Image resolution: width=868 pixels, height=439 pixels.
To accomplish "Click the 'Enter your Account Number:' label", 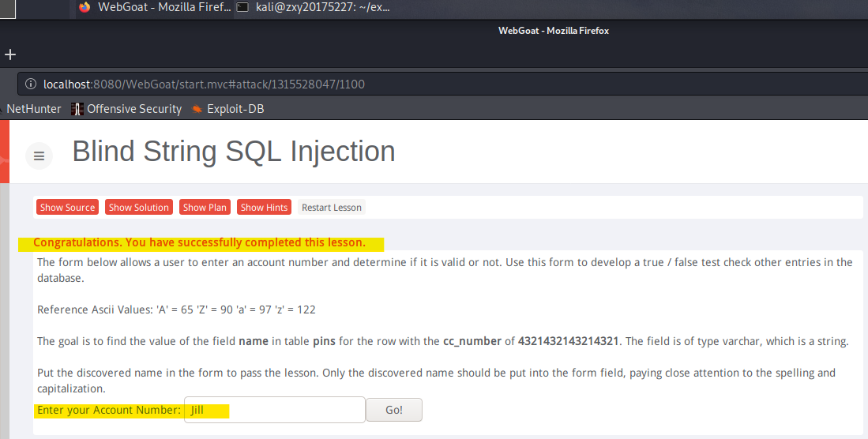I will click(108, 411).
